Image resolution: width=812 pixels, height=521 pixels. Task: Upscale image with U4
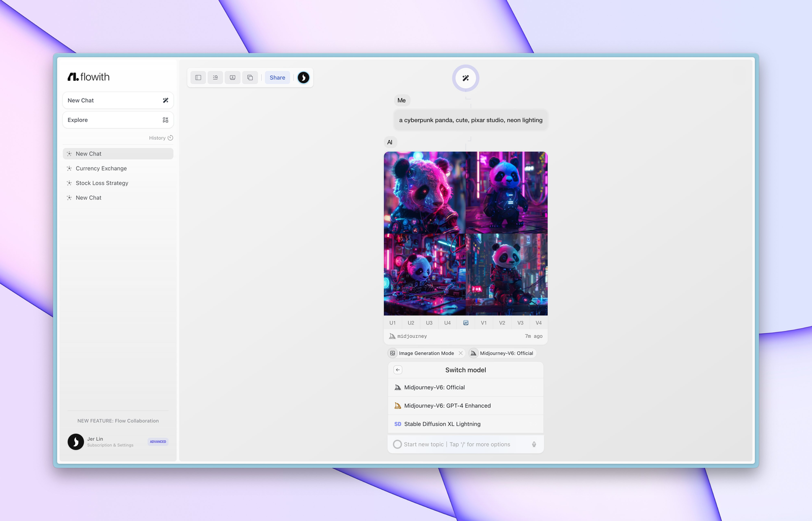(x=448, y=323)
